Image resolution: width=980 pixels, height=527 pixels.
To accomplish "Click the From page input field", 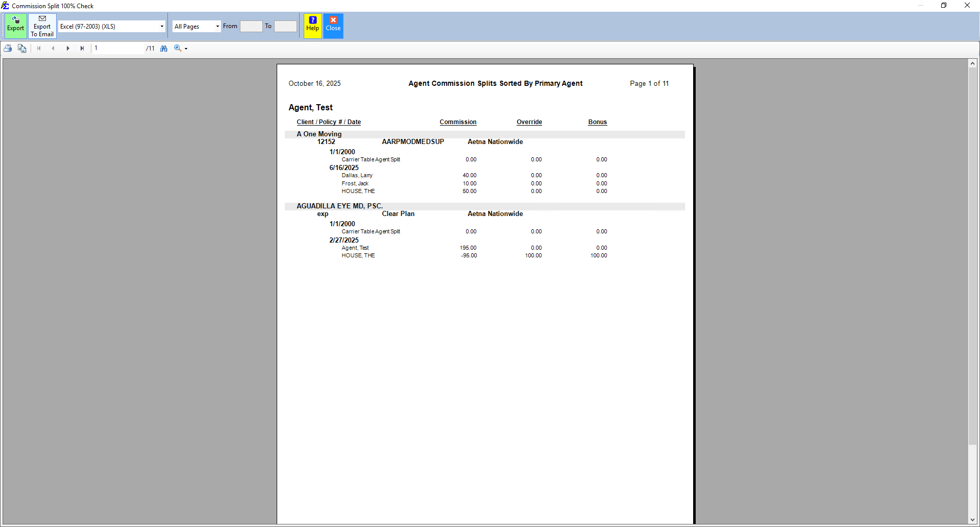I will (251, 27).
